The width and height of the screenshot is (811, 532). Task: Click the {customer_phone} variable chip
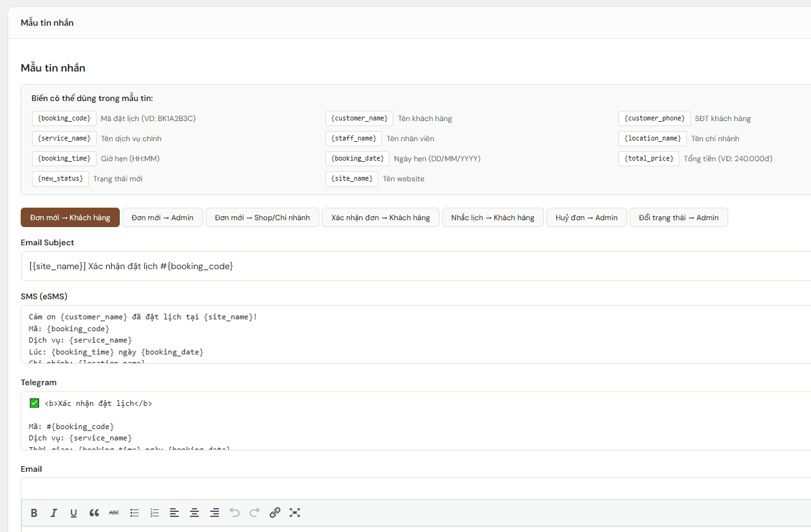(x=654, y=119)
